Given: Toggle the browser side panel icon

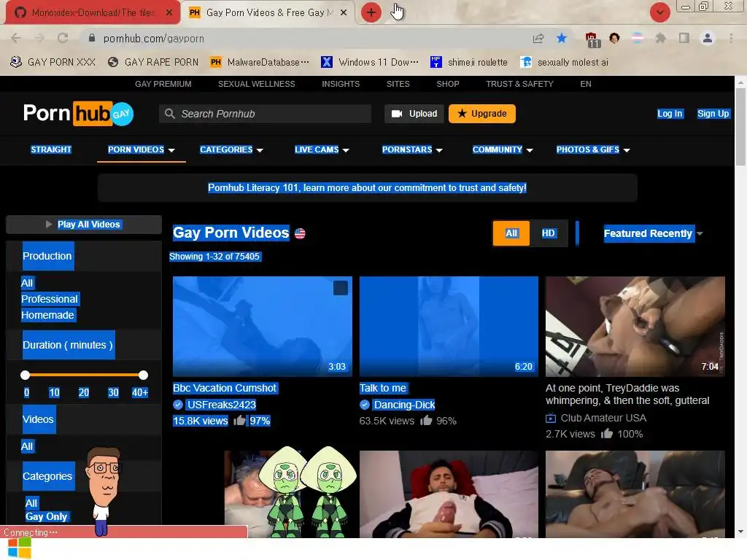Looking at the screenshot, I should click(x=684, y=38).
